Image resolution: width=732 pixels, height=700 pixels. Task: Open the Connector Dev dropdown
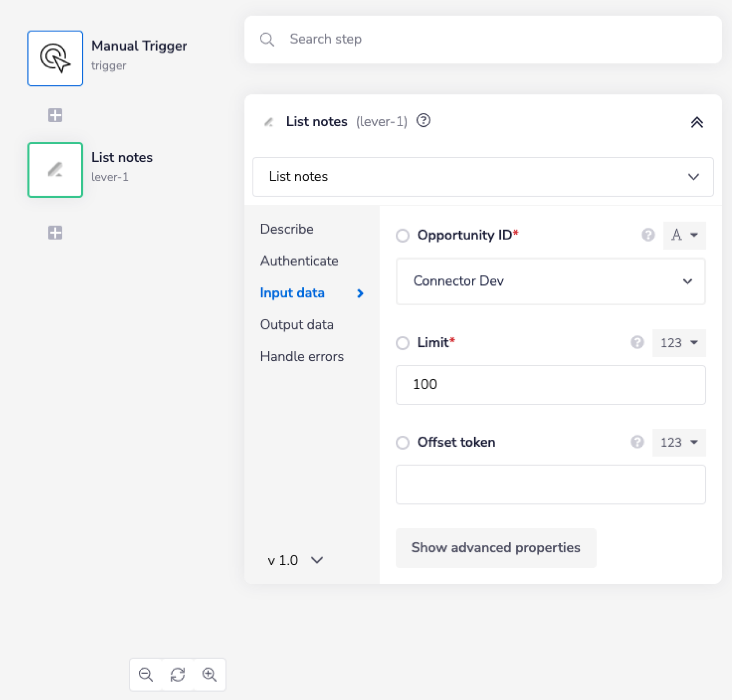tap(550, 281)
